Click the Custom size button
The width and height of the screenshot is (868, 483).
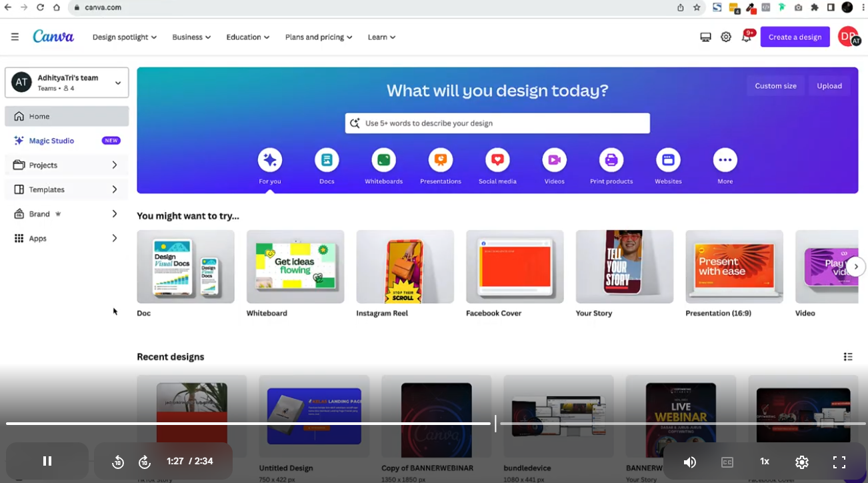click(x=775, y=86)
